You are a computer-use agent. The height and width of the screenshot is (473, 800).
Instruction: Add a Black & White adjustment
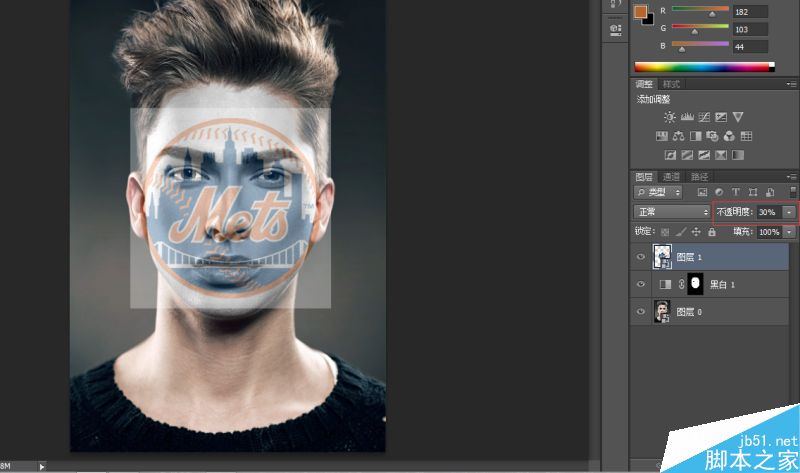(695, 136)
